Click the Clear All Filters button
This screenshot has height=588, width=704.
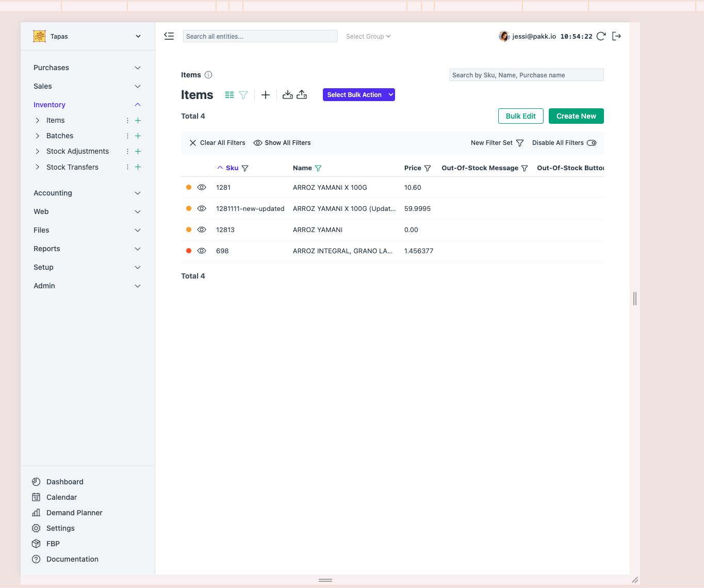(x=217, y=143)
